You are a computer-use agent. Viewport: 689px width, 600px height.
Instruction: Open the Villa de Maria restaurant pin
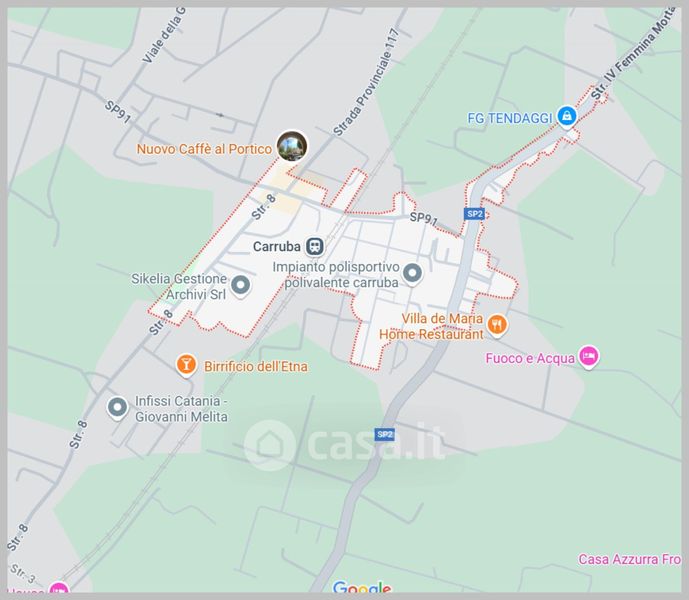pos(497,326)
